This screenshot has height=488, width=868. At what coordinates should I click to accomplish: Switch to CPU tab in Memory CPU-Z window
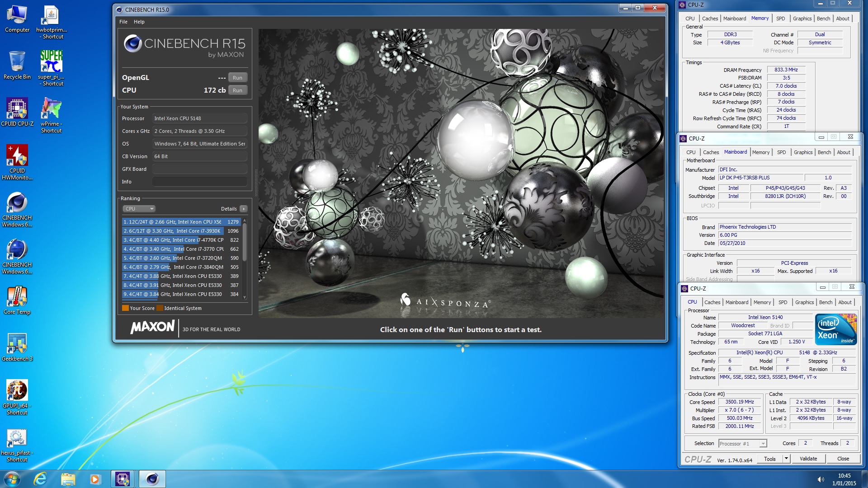tap(690, 19)
